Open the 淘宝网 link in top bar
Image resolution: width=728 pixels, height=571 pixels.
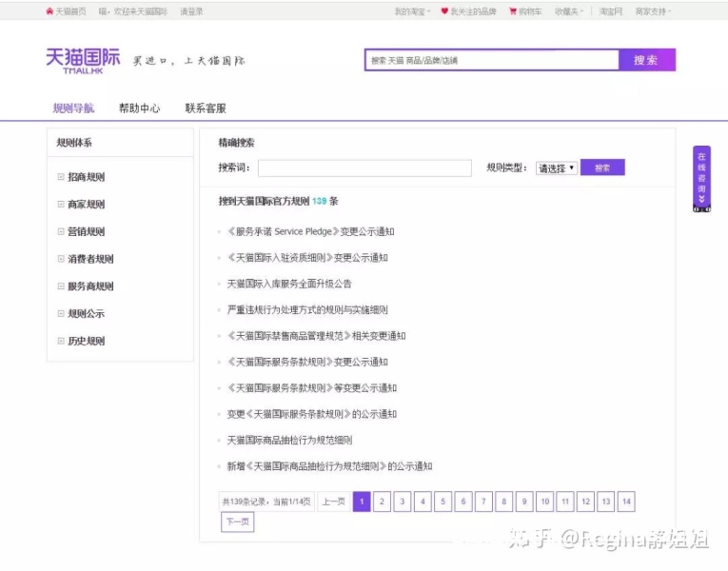click(611, 11)
